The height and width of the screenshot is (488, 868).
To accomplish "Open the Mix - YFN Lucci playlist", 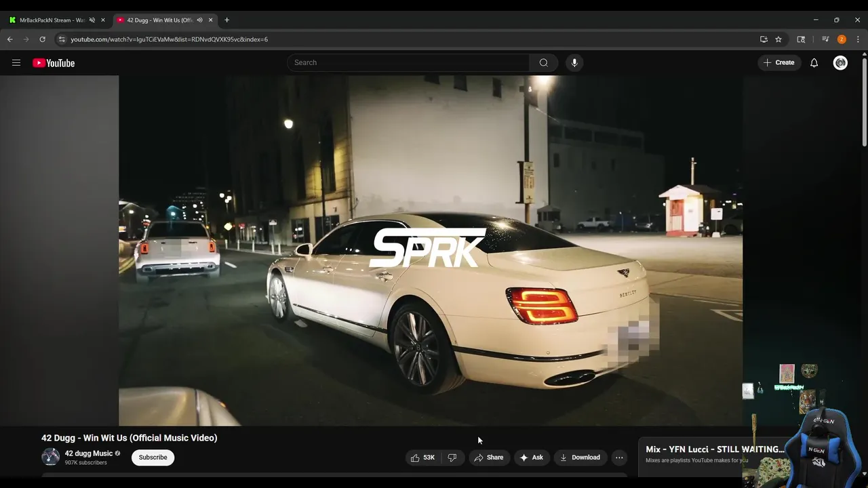I will coord(715,449).
